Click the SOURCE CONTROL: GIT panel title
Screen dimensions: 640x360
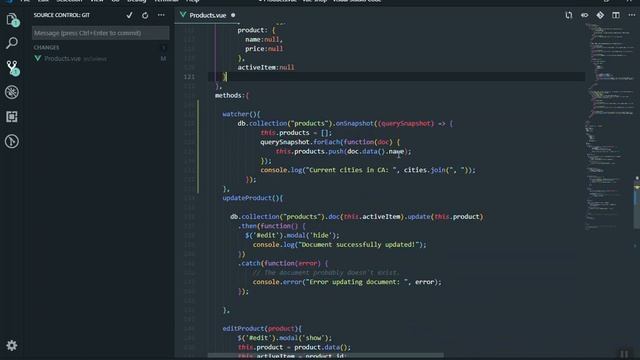point(62,15)
